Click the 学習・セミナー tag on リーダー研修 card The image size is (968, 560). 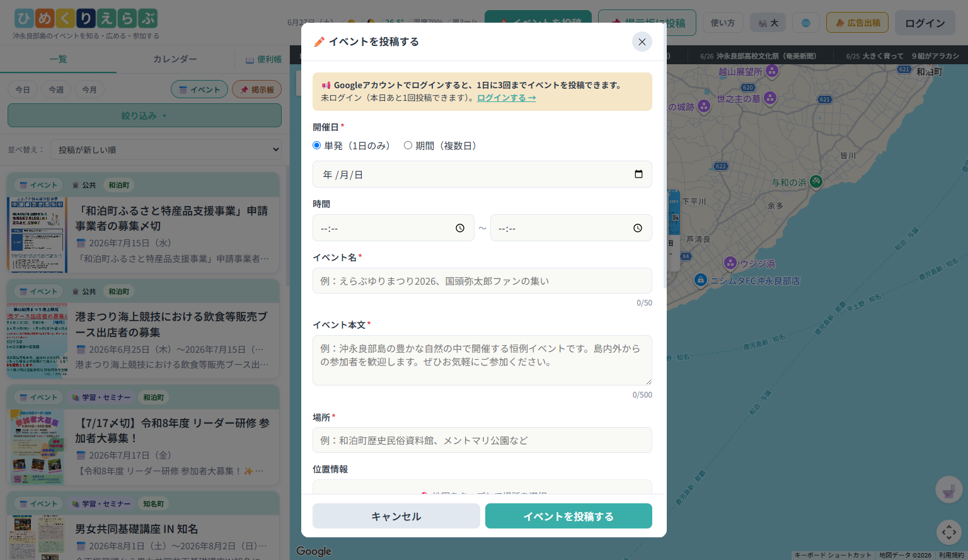[101, 397]
